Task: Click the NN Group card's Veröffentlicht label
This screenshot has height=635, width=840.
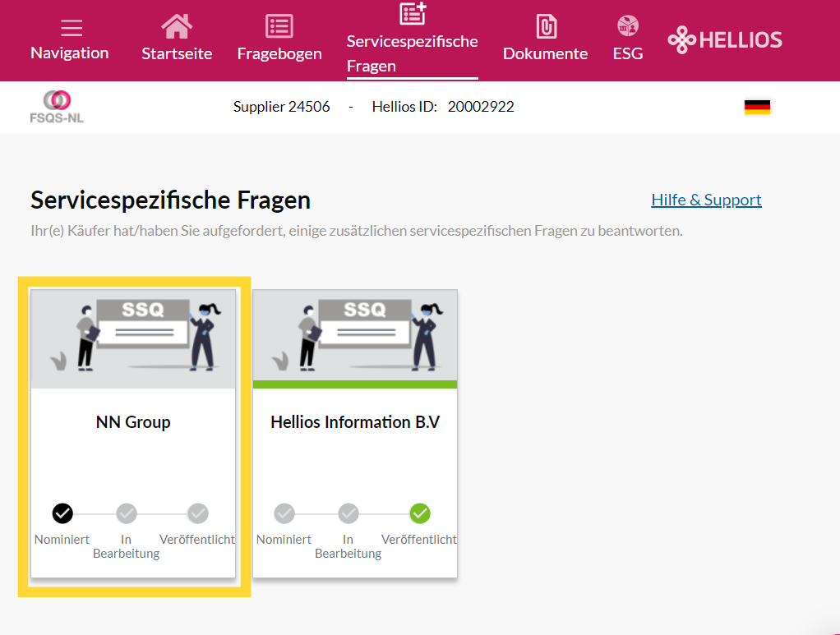Action: 197,539
